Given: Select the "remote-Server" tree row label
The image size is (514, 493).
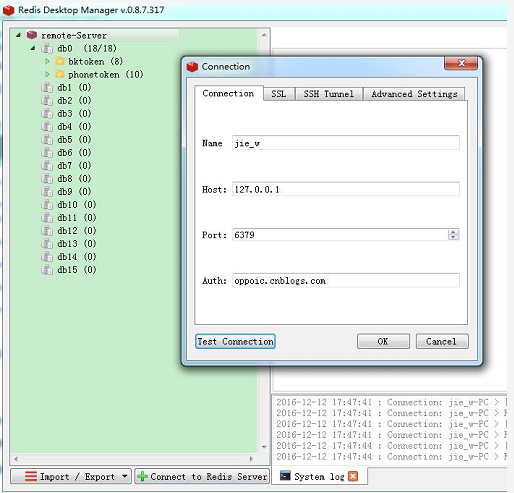Looking at the screenshot, I should (x=74, y=35).
